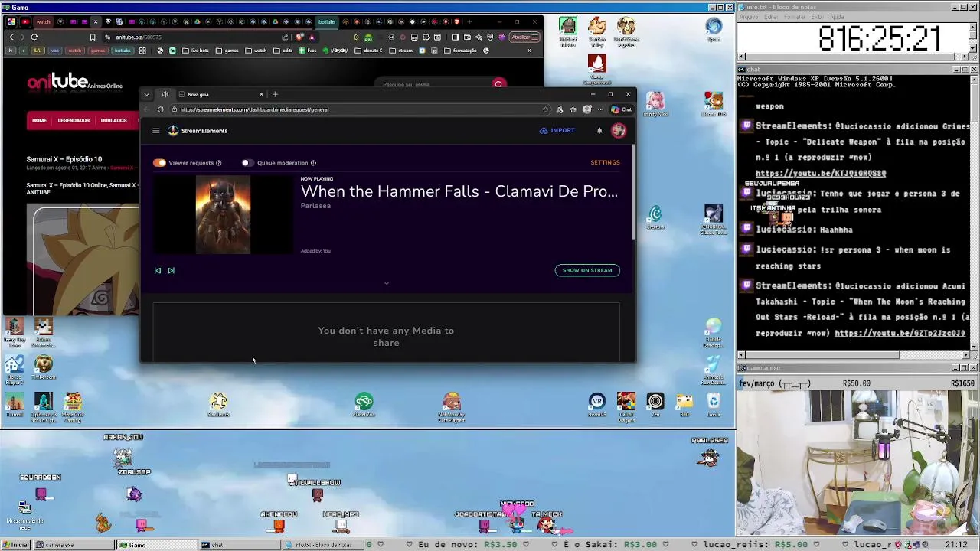Open the SteamVR desktop icon
This screenshot has height=551, width=980.
click(597, 404)
